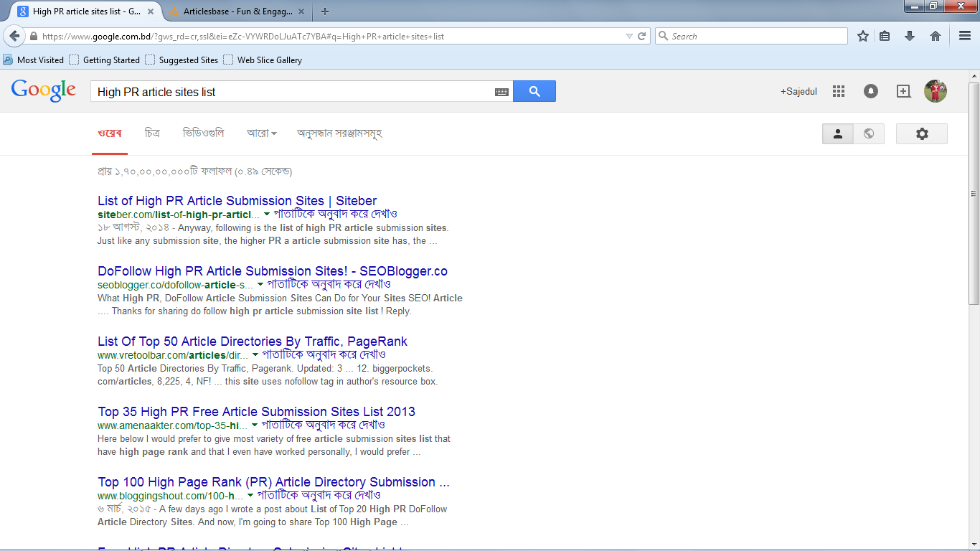This screenshot has height=551, width=980.
Task: Open অনুসন্ধান সরঞ্জামসমূহ search tools
Action: pos(340,133)
